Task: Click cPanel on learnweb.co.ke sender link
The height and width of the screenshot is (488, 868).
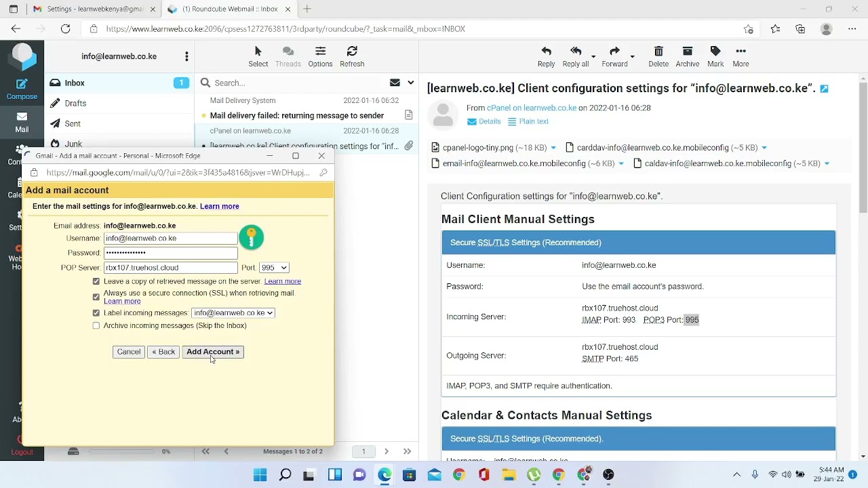Action: click(x=532, y=108)
